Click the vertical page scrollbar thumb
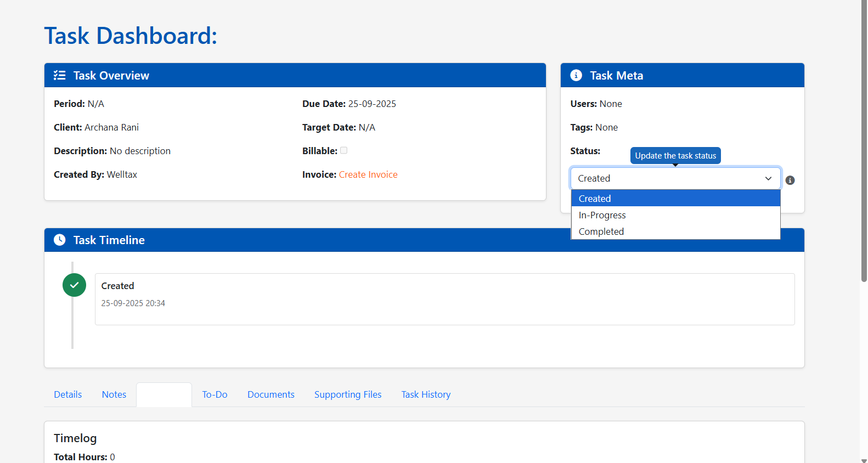Image resolution: width=868 pixels, height=463 pixels. [x=864, y=143]
